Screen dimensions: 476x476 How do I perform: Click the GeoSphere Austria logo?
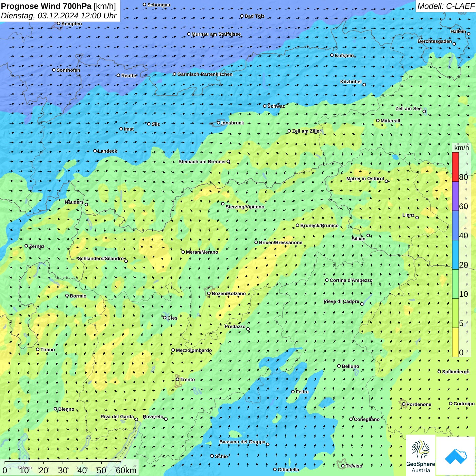click(421, 456)
